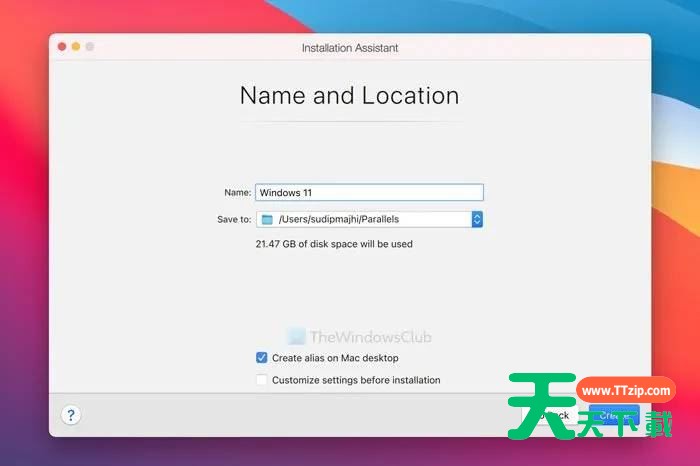Click text 21.47 GB of disk space will be used
The image size is (700, 466).
(334, 244)
